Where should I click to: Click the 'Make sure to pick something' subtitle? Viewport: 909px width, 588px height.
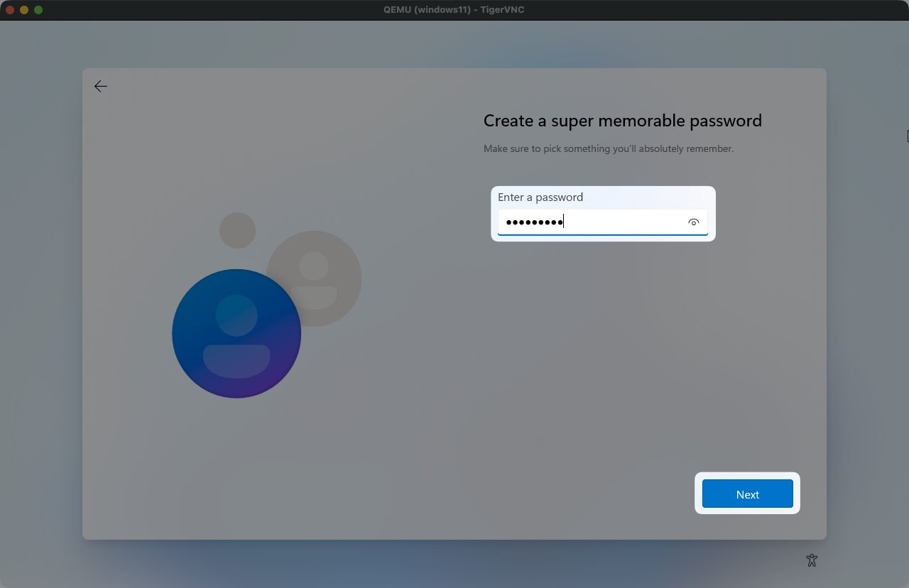point(608,149)
